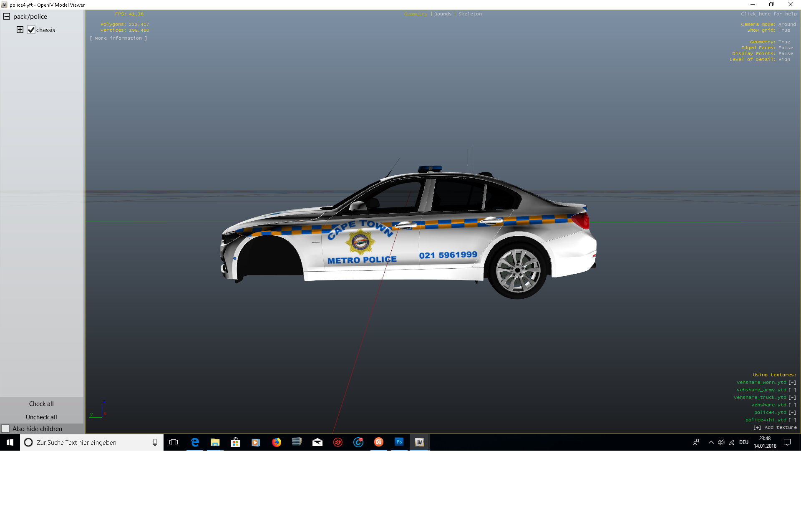The width and height of the screenshot is (801, 532).
Task: Open File Explorer from the taskbar
Action: pos(215,442)
